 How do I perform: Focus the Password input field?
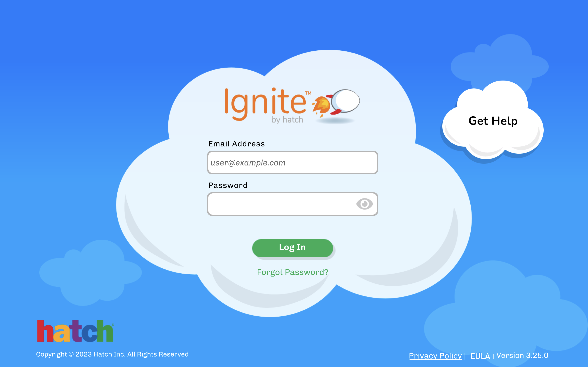pyautogui.click(x=292, y=204)
